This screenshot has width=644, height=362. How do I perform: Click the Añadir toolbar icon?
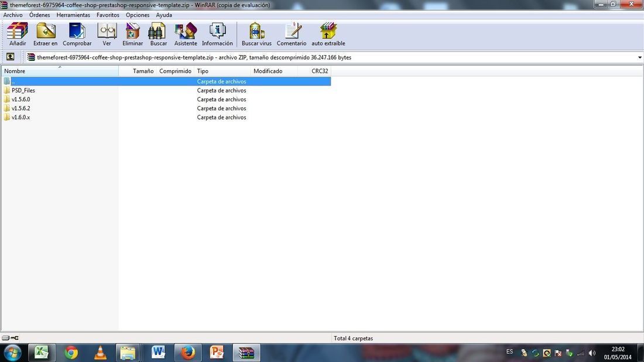[x=17, y=35]
